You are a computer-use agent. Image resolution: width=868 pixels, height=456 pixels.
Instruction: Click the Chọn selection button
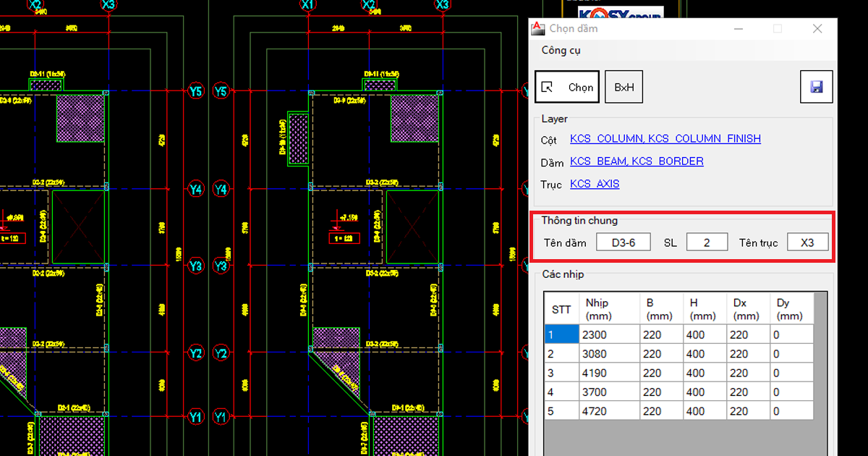(568, 87)
